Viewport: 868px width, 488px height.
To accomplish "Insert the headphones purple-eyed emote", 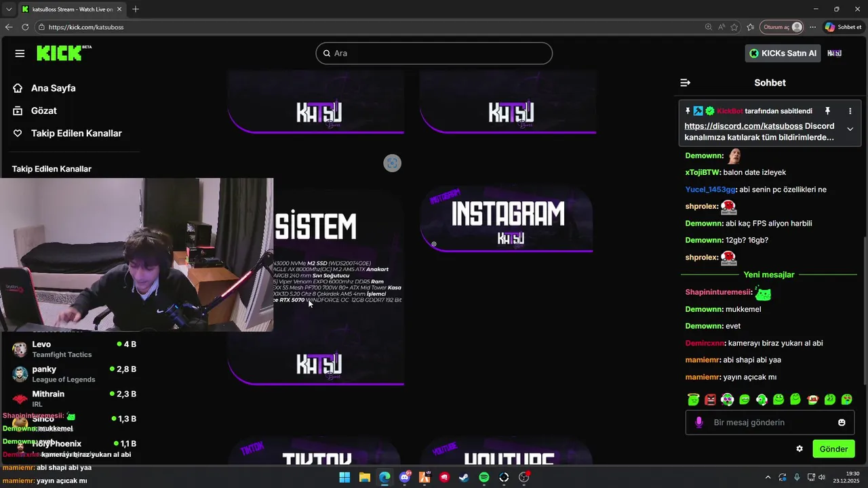I will point(727,399).
